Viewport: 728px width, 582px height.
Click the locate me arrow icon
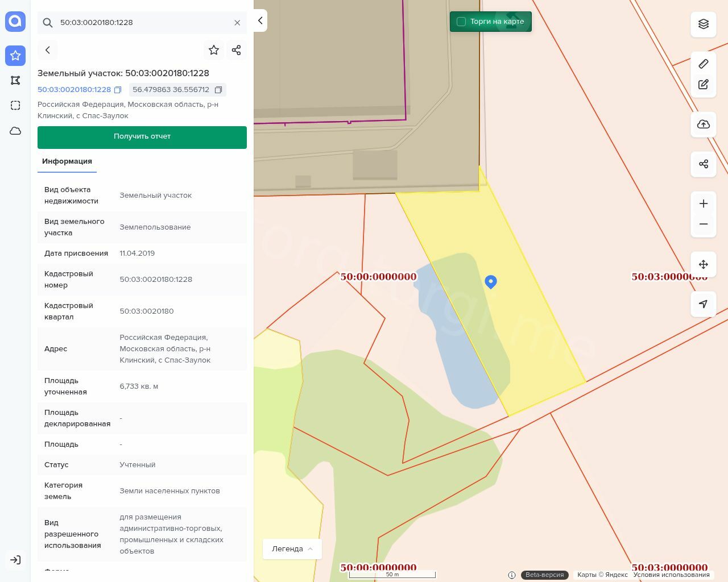tap(704, 304)
